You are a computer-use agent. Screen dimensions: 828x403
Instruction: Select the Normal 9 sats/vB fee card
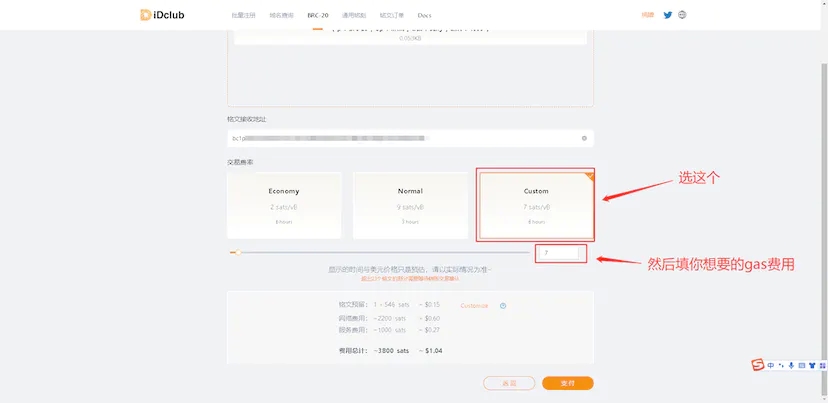[410, 205]
